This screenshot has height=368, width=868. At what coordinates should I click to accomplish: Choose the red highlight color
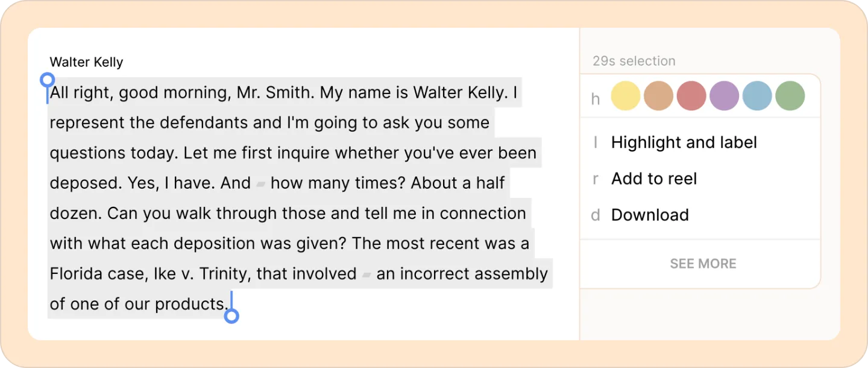click(691, 96)
